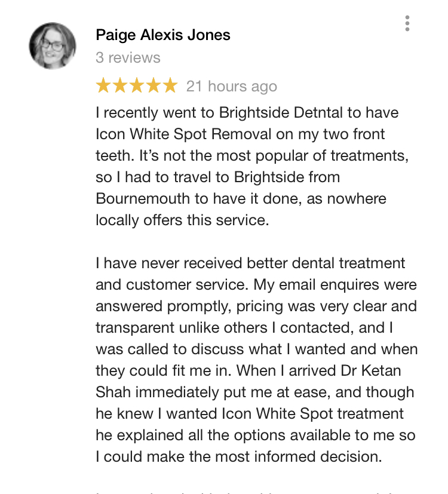Viewport: 448px width, 494px height.
Task: Click the first gold rating star
Action: coord(103,85)
